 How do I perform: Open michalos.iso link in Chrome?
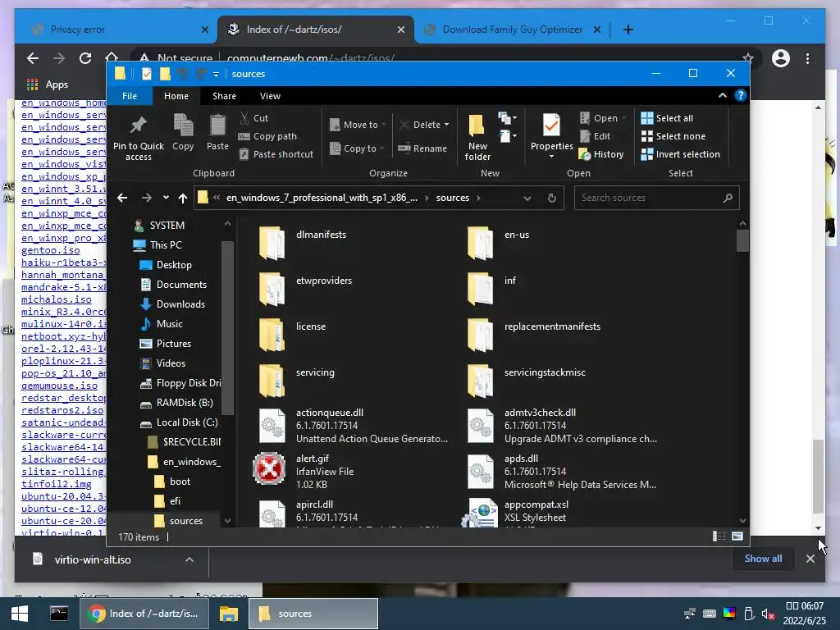[57, 299]
